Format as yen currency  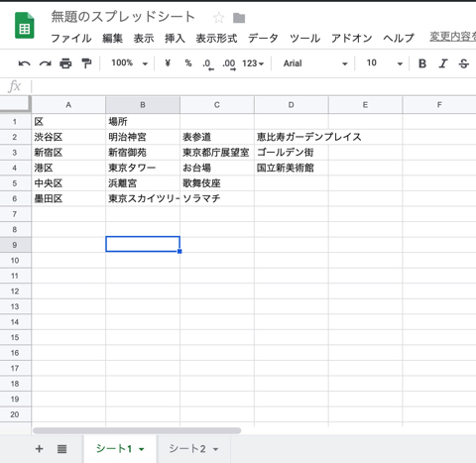tap(168, 62)
